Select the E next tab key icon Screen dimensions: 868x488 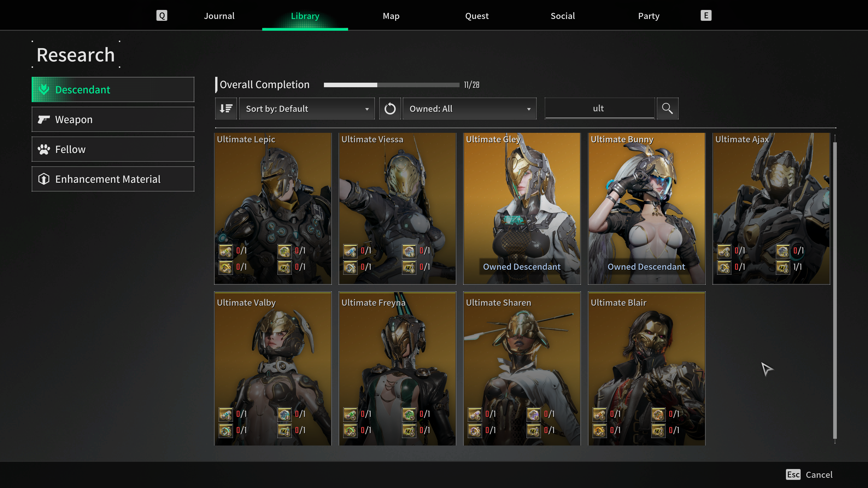[706, 16]
